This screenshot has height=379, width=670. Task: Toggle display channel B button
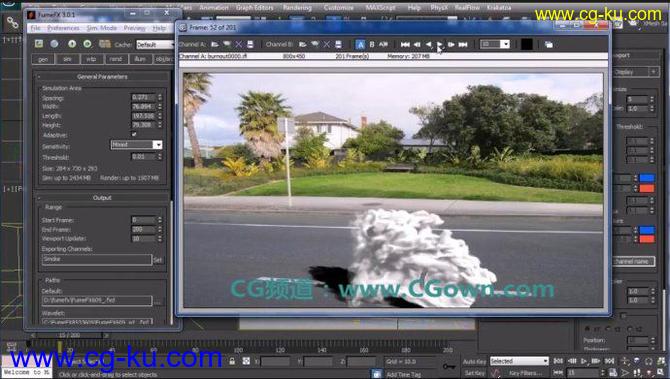pyautogui.click(x=372, y=44)
